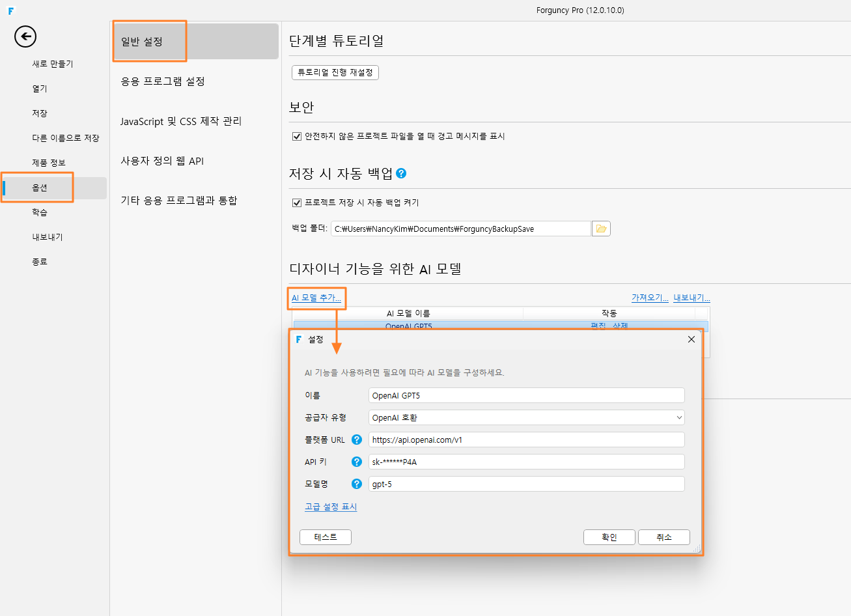The image size is (851, 616).
Task: Click the 보안 heading
Action: (x=301, y=107)
